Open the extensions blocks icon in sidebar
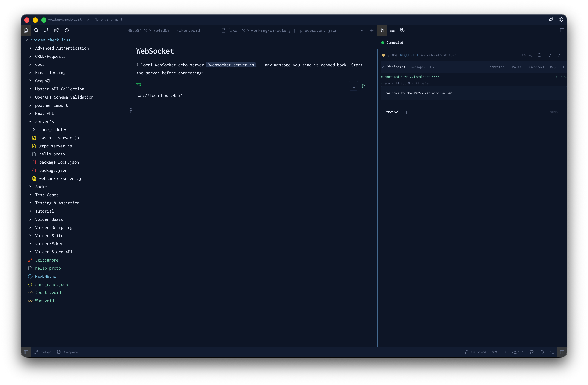Viewport: 588px width, 385px height. point(56,30)
